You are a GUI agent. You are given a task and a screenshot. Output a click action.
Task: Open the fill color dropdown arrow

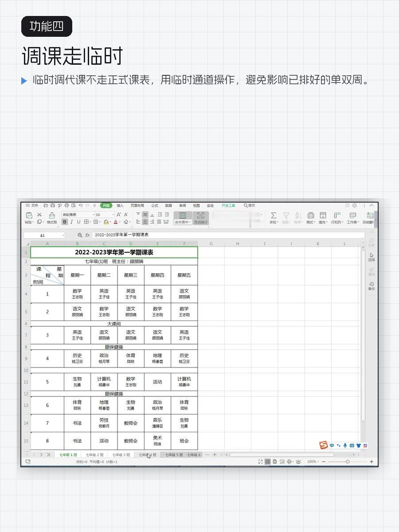tap(110, 222)
